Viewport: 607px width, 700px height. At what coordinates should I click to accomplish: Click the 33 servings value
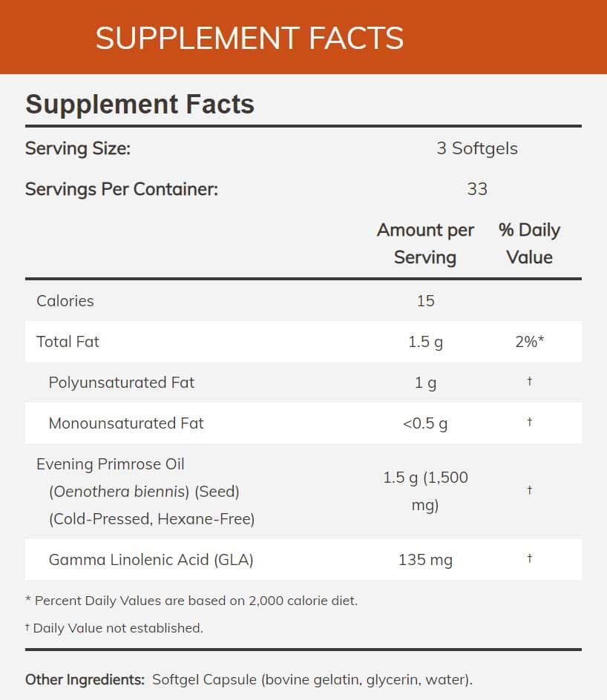tap(477, 189)
